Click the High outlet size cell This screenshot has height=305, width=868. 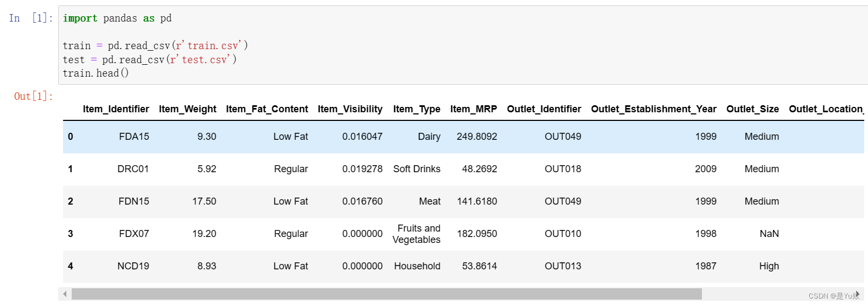point(769,266)
